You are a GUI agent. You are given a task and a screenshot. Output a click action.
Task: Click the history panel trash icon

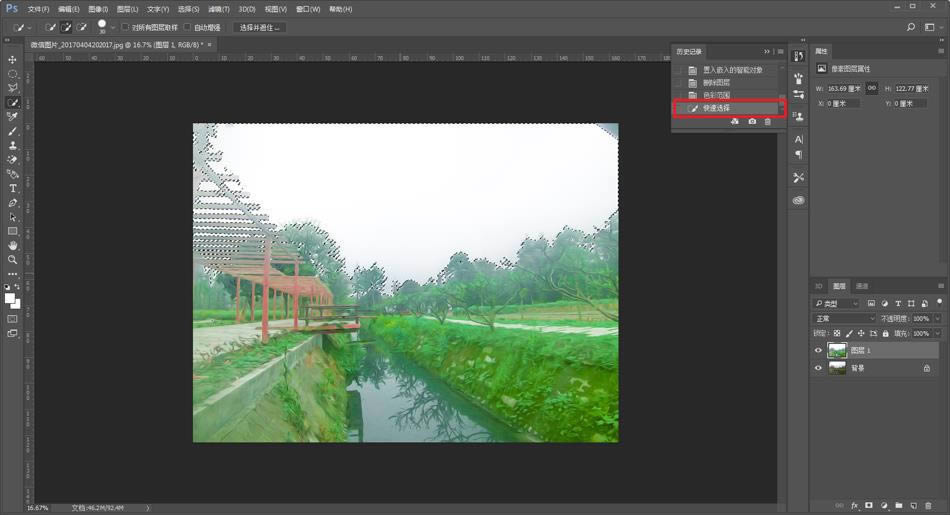pos(768,121)
